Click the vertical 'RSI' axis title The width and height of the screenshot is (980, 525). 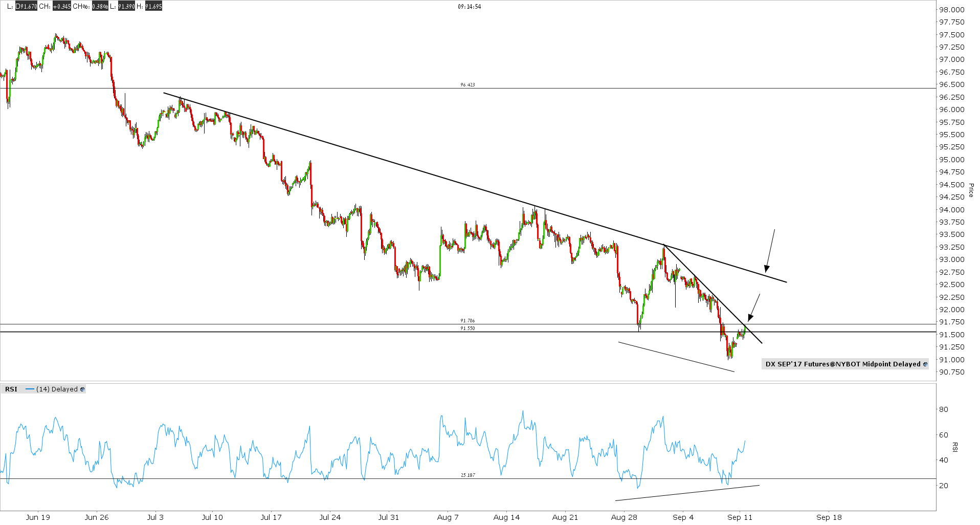click(x=954, y=447)
